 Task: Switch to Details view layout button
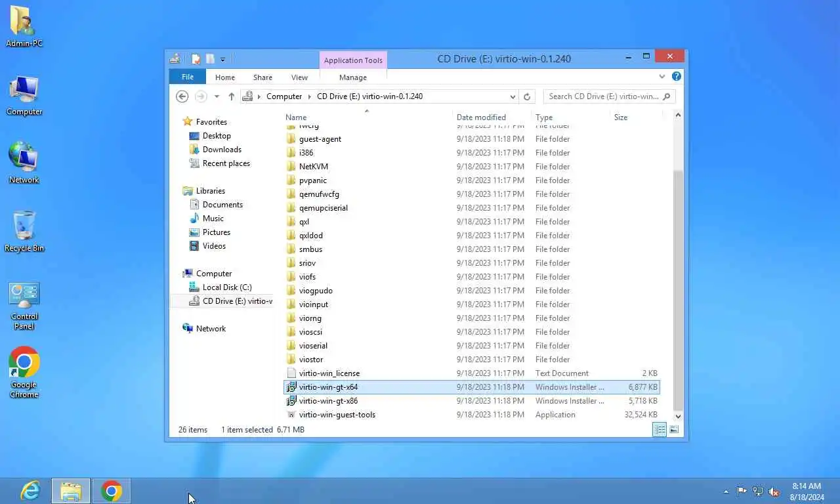[x=660, y=430]
